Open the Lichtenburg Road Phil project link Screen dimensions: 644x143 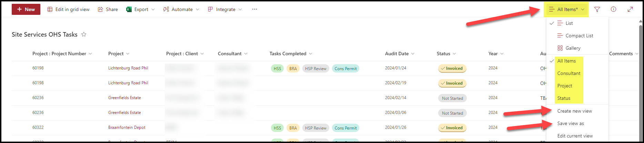click(x=128, y=68)
